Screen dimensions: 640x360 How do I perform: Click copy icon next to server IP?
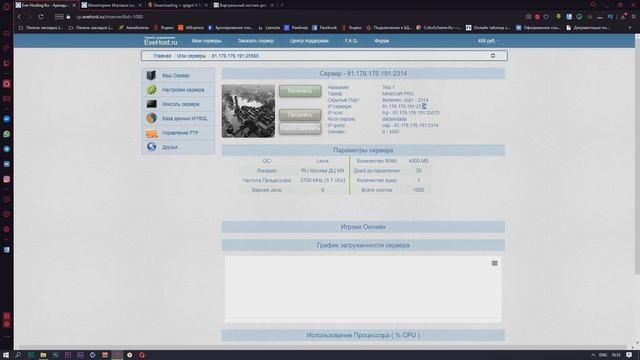point(424,106)
